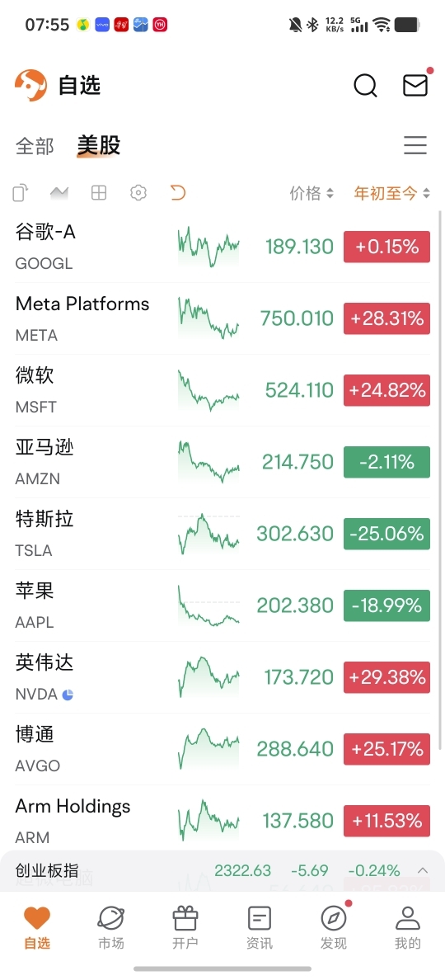Expand the 创业板指 index bar chevron
This screenshot has height=980, width=445.
pos(423,870)
